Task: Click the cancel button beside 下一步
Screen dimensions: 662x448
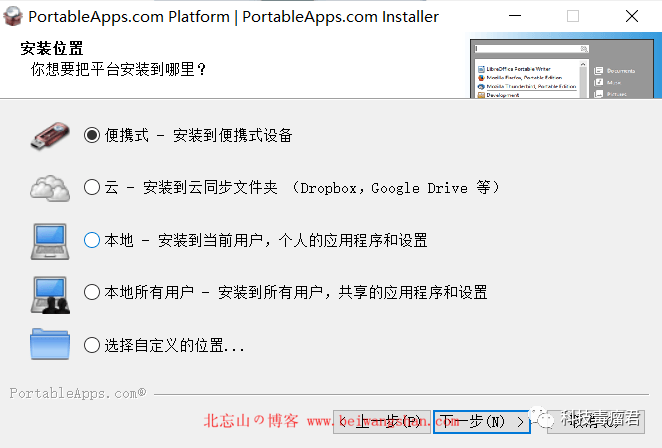Action: tap(596, 421)
